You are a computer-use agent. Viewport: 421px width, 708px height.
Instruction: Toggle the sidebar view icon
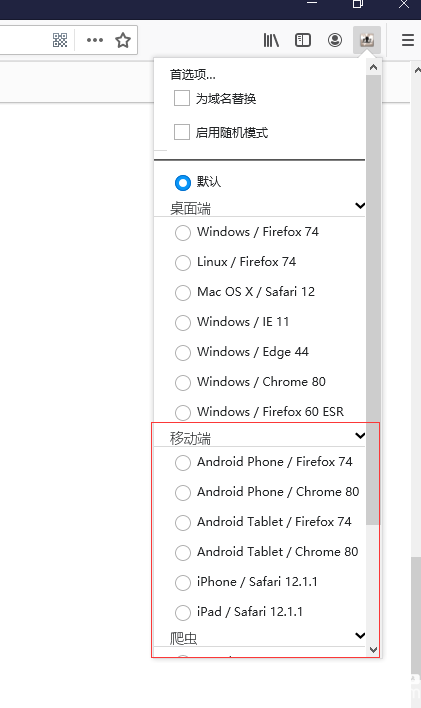(303, 40)
